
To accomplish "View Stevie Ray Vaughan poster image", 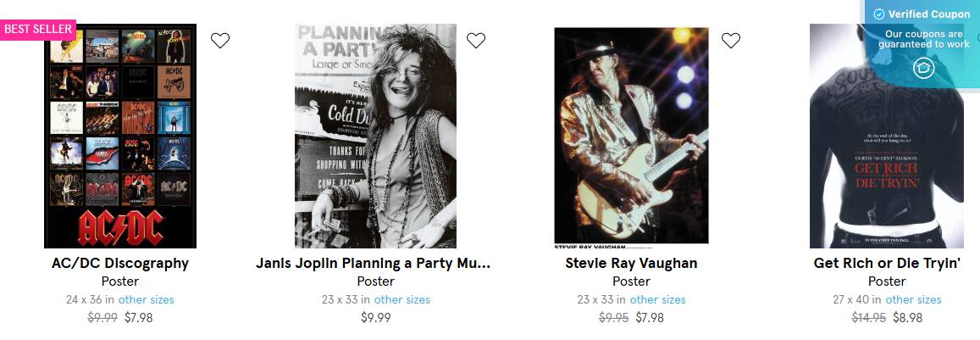I will [x=631, y=136].
